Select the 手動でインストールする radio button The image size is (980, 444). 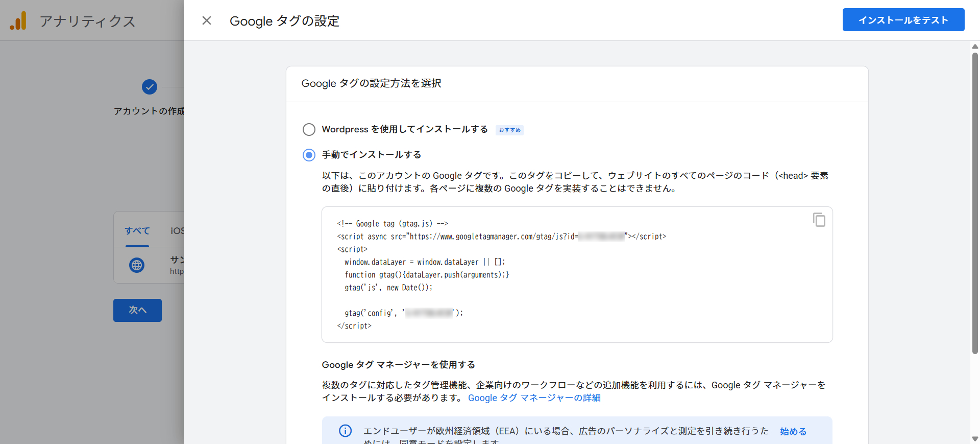pos(309,155)
